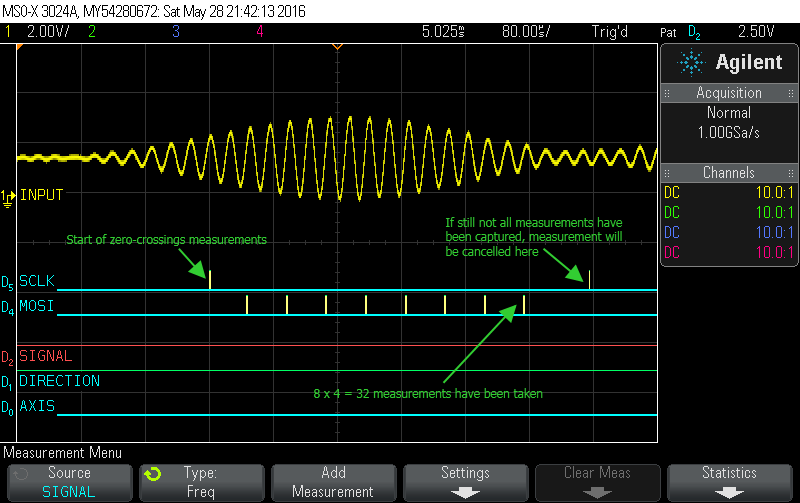Viewport: 800px width, 503px height.
Task: Open the Type Freq measurement selector
Action: (200, 481)
